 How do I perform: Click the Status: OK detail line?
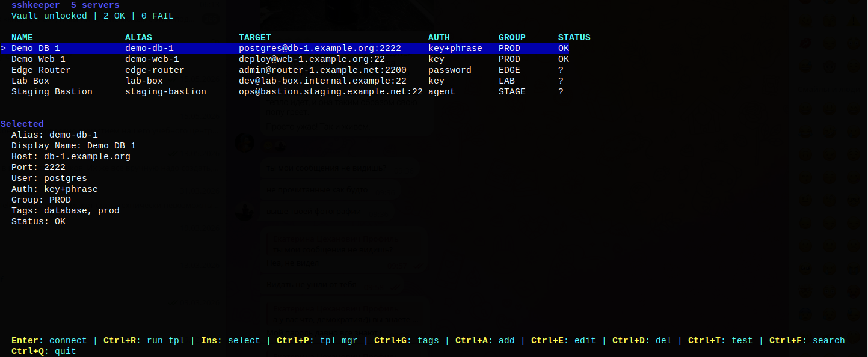[x=38, y=221]
